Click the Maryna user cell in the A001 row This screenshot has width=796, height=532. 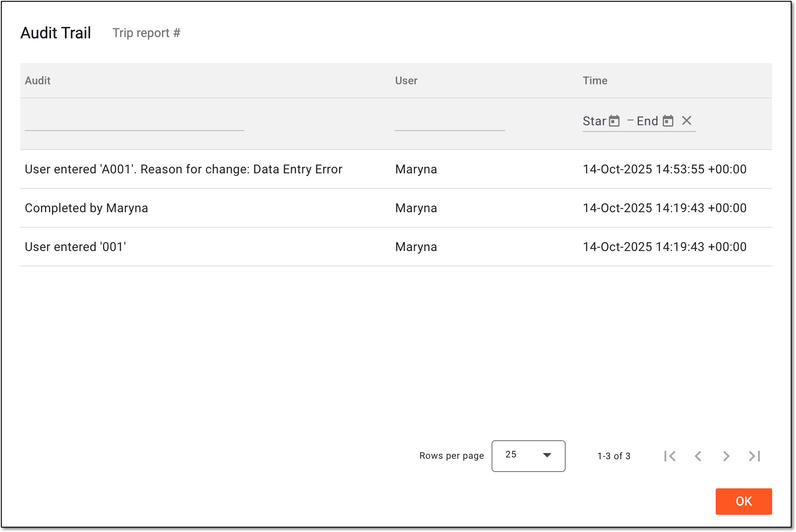[416, 169]
